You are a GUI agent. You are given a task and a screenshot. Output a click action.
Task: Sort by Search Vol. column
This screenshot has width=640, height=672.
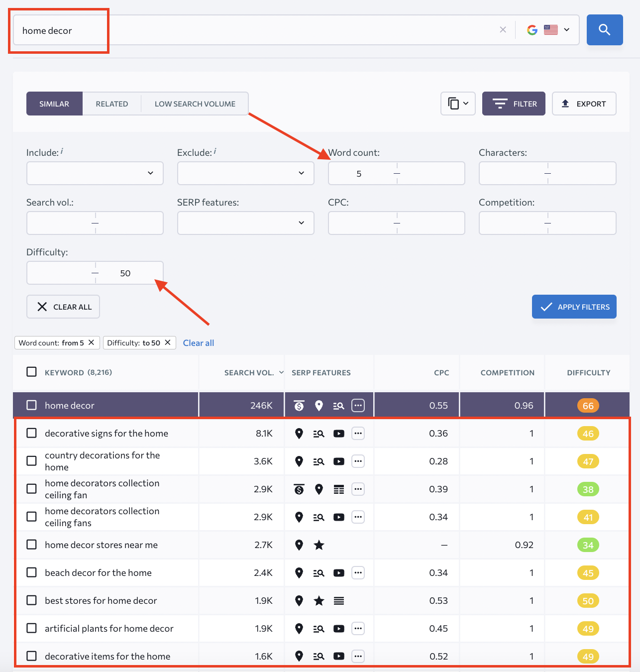(x=254, y=373)
